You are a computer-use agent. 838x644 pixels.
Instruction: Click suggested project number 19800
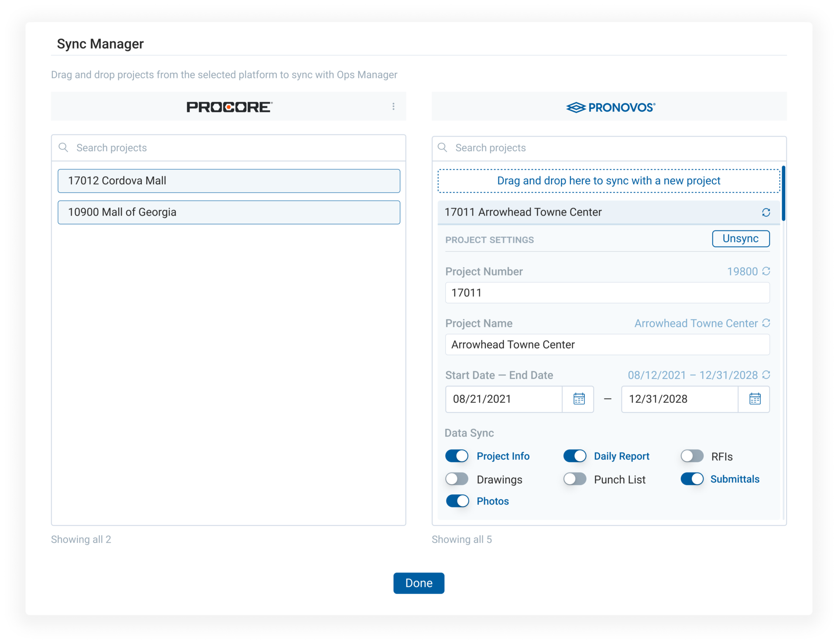click(742, 271)
